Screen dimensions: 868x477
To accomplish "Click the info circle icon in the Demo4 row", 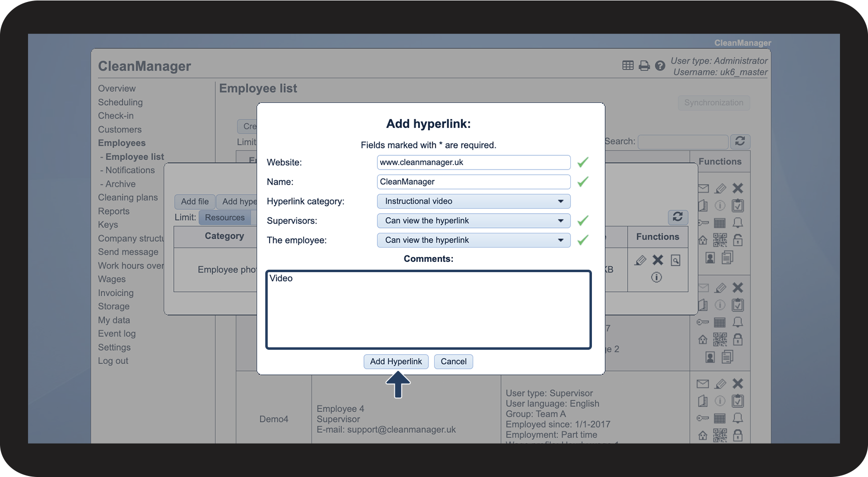I will 720,401.
